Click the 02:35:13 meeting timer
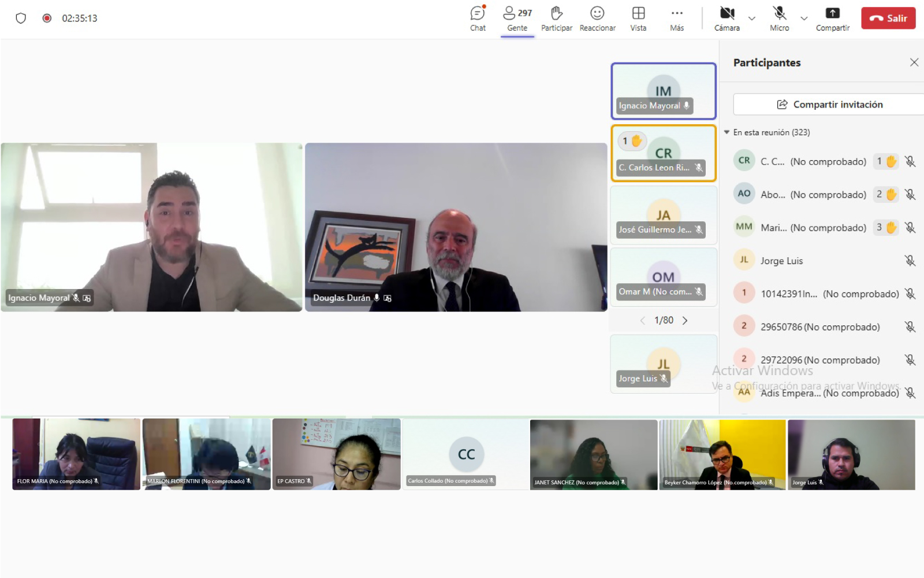Image resolution: width=924 pixels, height=578 pixels. point(80,18)
